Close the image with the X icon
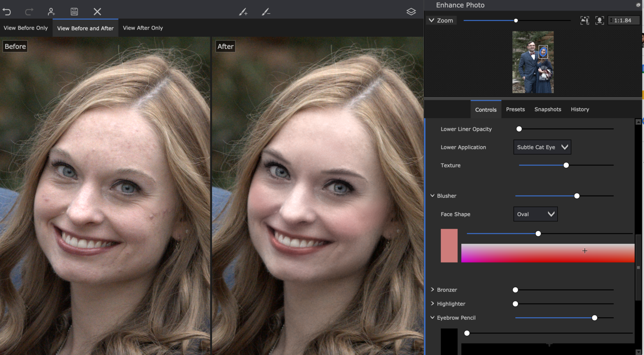 pos(97,12)
